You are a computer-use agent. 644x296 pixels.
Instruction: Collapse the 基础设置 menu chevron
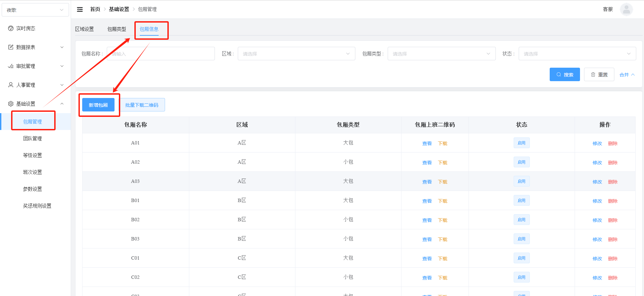pos(62,104)
